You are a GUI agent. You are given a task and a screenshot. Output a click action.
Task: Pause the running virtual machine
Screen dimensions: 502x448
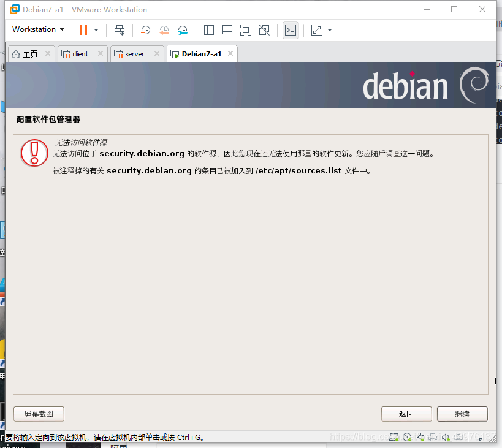click(x=83, y=30)
